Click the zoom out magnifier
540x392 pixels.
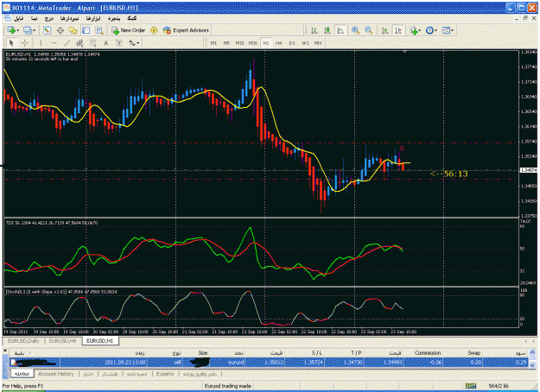coord(368,30)
